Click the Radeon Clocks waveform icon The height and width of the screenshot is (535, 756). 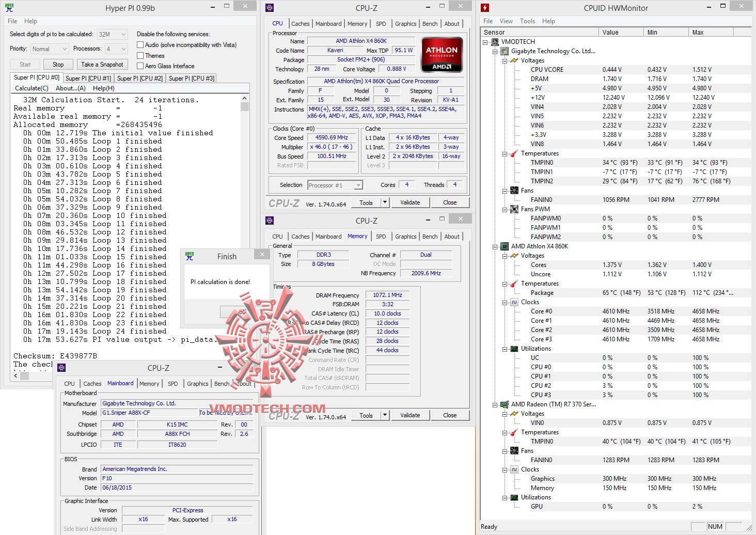point(514,469)
